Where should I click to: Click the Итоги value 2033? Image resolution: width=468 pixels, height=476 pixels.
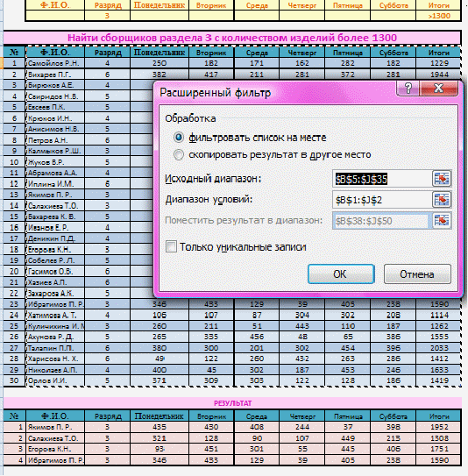click(438, 348)
